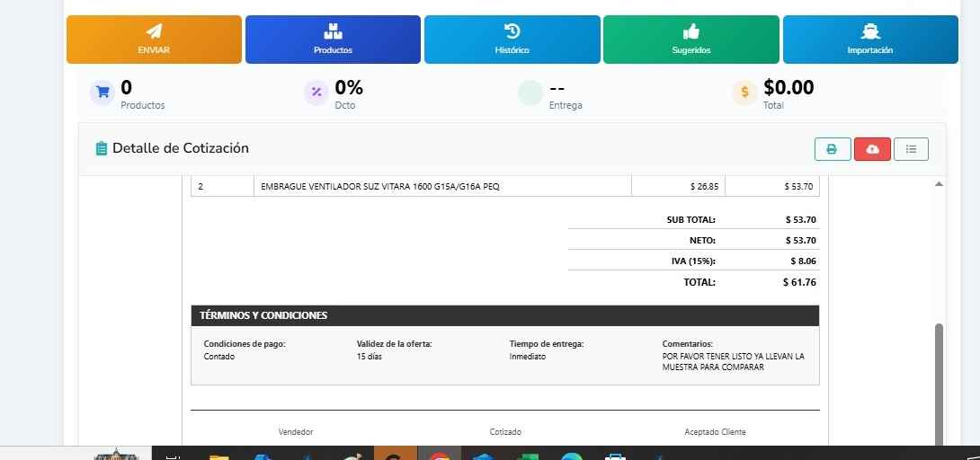Open the Productos section

pyautogui.click(x=333, y=40)
